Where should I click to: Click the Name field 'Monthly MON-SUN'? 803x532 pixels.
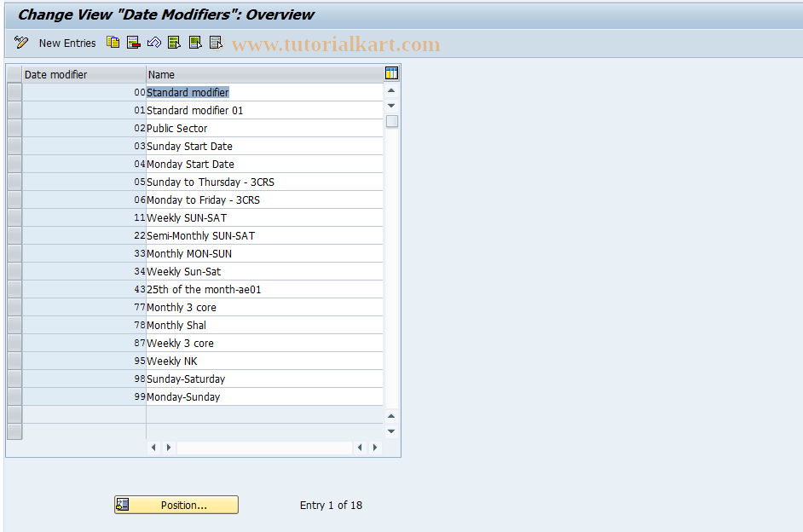click(x=264, y=253)
